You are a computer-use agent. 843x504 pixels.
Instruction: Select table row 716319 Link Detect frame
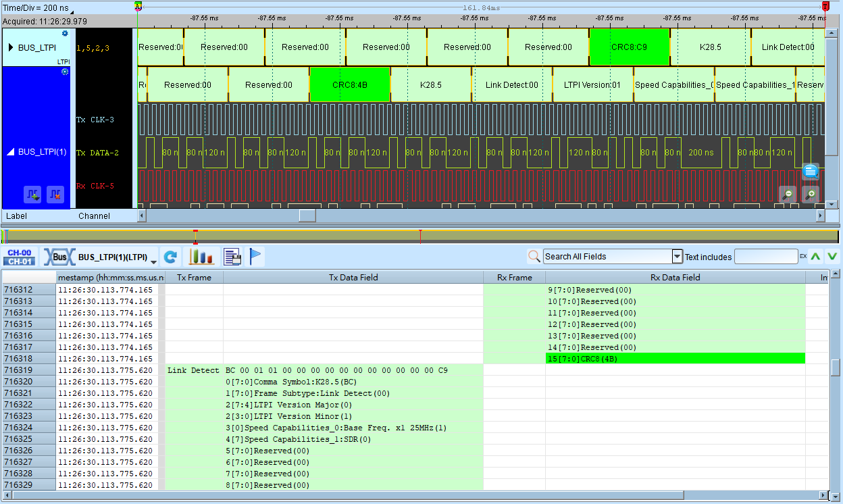pos(415,370)
